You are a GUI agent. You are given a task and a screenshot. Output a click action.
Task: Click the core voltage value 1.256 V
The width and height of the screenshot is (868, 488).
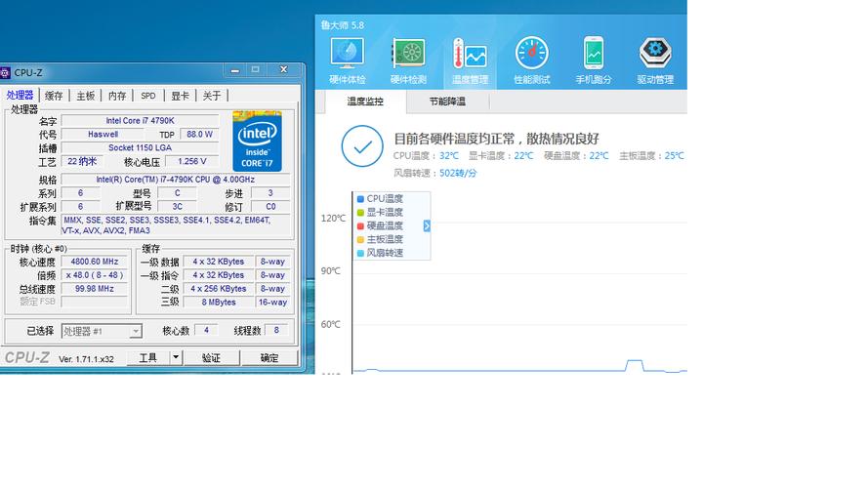pos(192,162)
